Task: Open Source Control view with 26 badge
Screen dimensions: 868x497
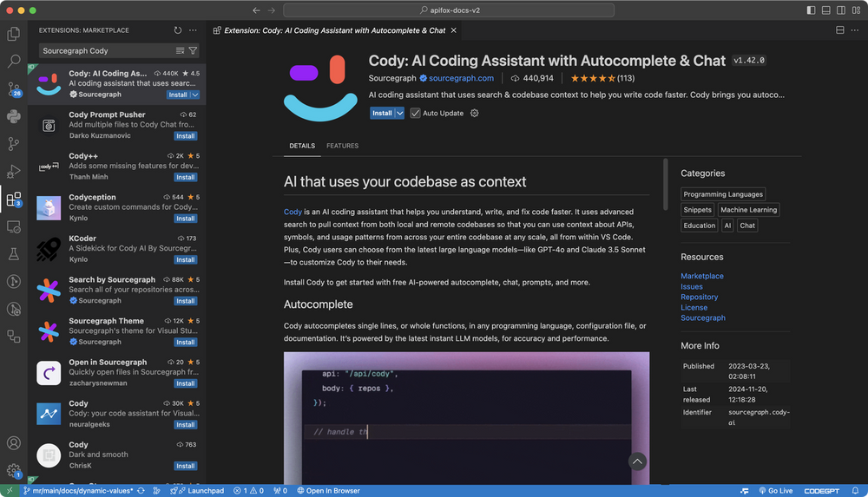Action: pyautogui.click(x=14, y=89)
